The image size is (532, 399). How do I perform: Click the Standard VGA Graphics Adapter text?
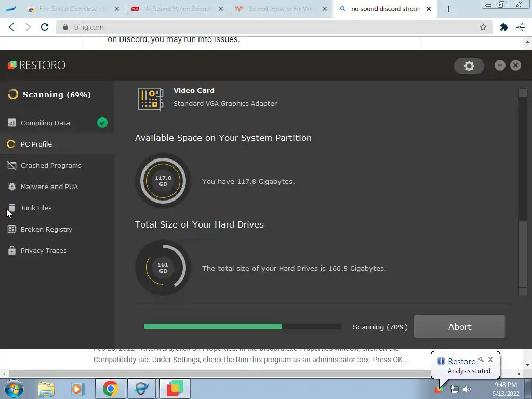pyautogui.click(x=225, y=103)
